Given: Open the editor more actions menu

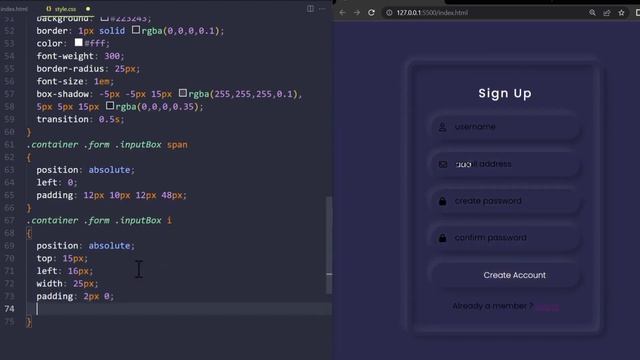Looking at the screenshot, I should [x=322, y=9].
